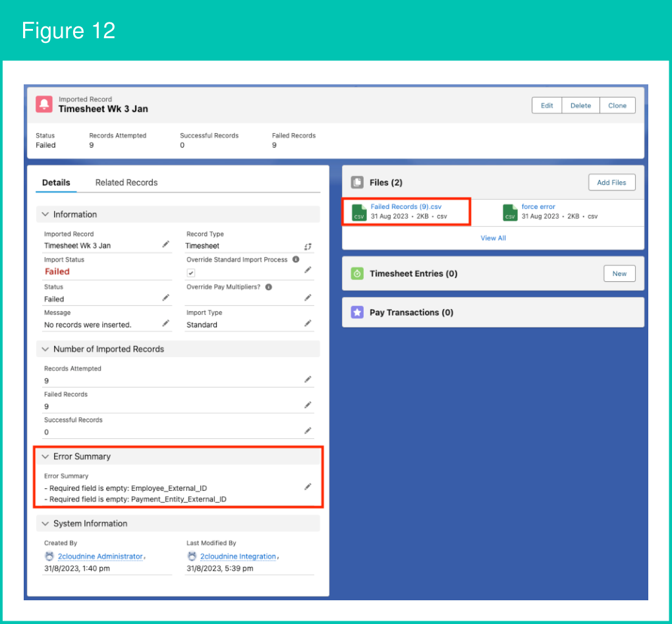Click the 31/8/2023, 5:39 pm modified date
This screenshot has width=672, height=624.
(x=220, y=568)
